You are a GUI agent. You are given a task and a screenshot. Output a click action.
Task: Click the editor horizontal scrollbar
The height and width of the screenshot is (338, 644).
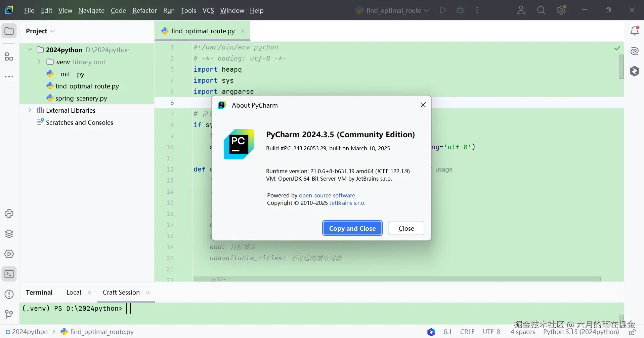[x=397, y=279]
